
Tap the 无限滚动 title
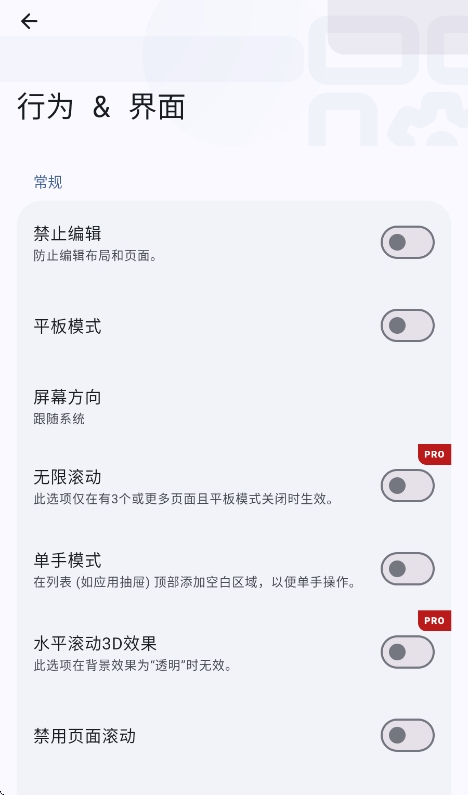click(67, 477)
